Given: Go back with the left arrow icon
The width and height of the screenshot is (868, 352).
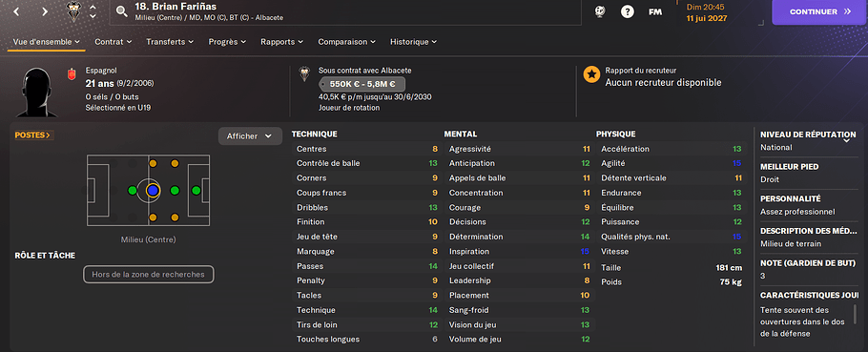Looking at the screenshot, I should click(x=16, y=11).
